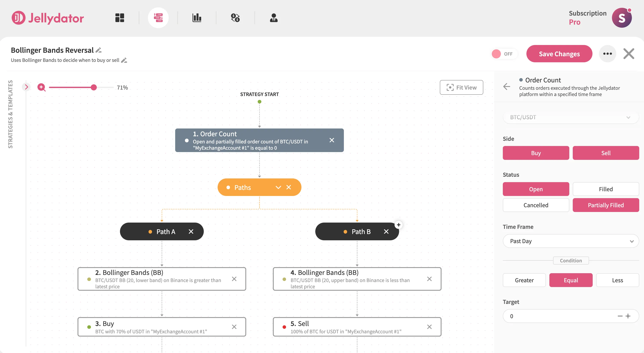644x353 pixels.
Task: Click Save Changes
Action: click(x=559, y=54)
